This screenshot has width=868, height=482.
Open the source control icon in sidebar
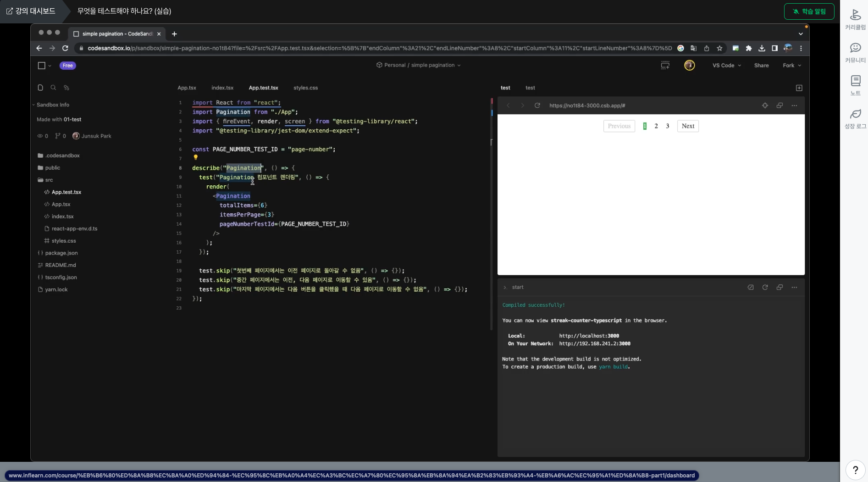pos(66,88)
